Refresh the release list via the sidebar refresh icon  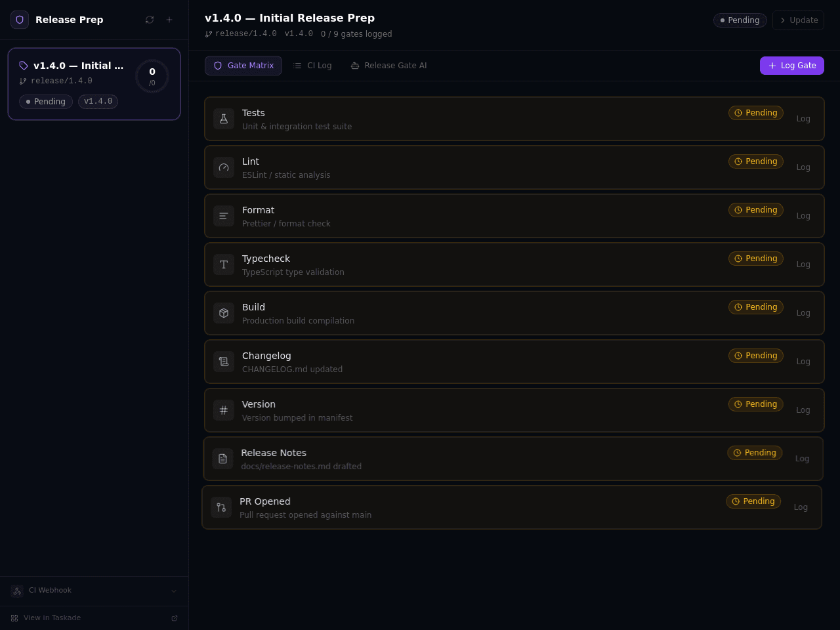click(150, 20)
